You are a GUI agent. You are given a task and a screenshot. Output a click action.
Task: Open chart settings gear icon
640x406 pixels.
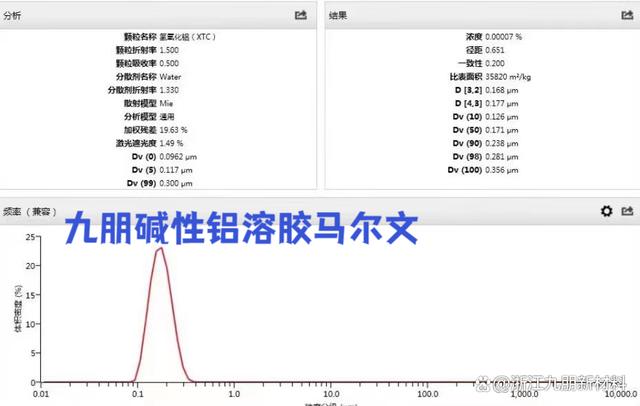coord(605,211)
